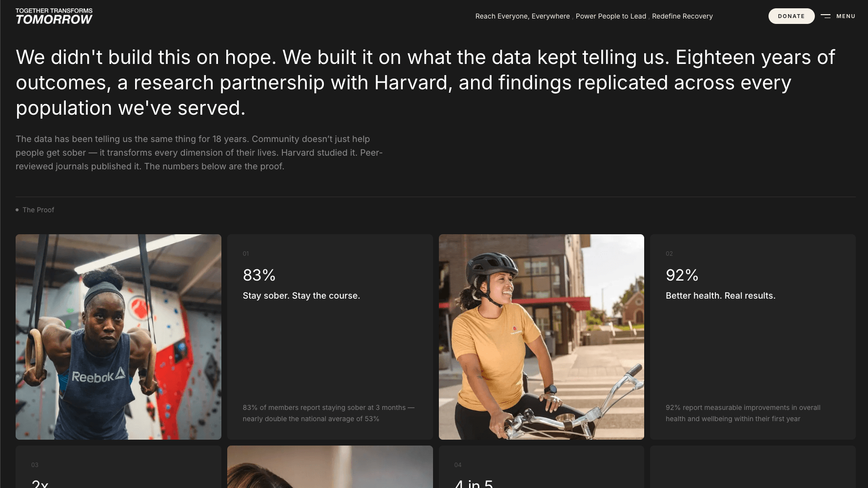Click the "Stay sober. Stay the course." heading
Viewport: 868px width, 488px height.
pos(301,296)
